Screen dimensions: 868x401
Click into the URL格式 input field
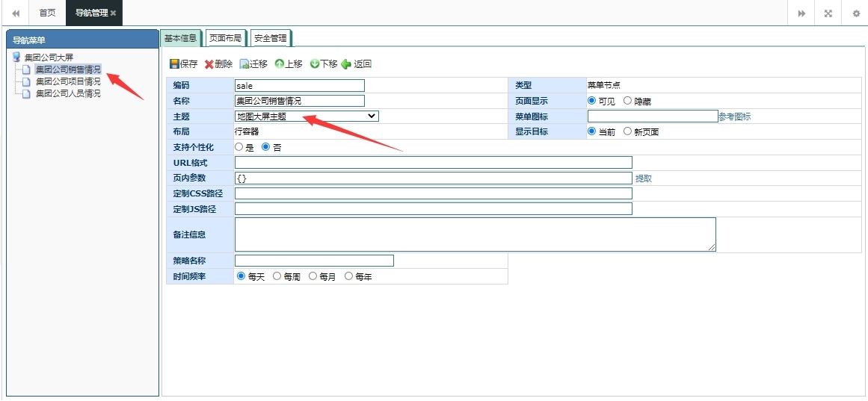(x=433, y=163)
